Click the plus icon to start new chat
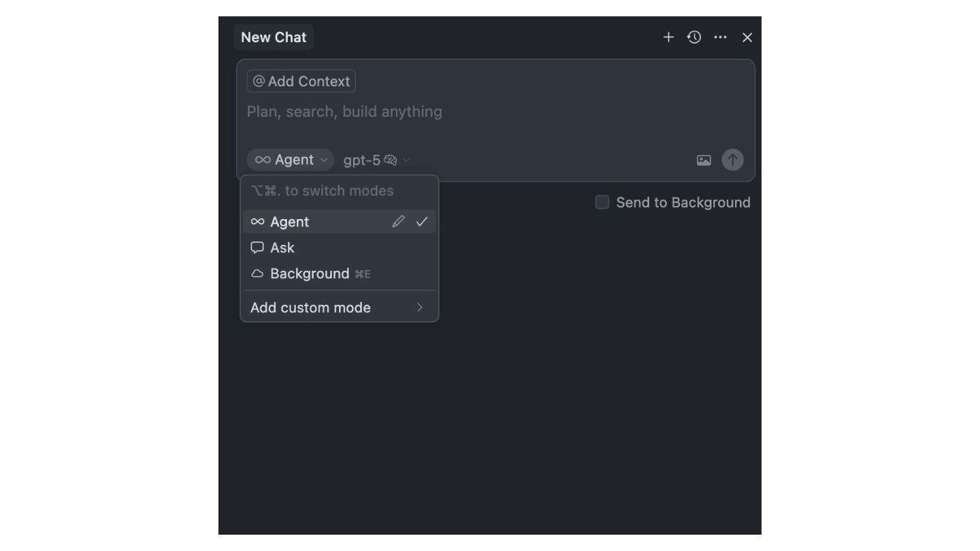Viewport: 980px width, 551px height. point(668,37)
